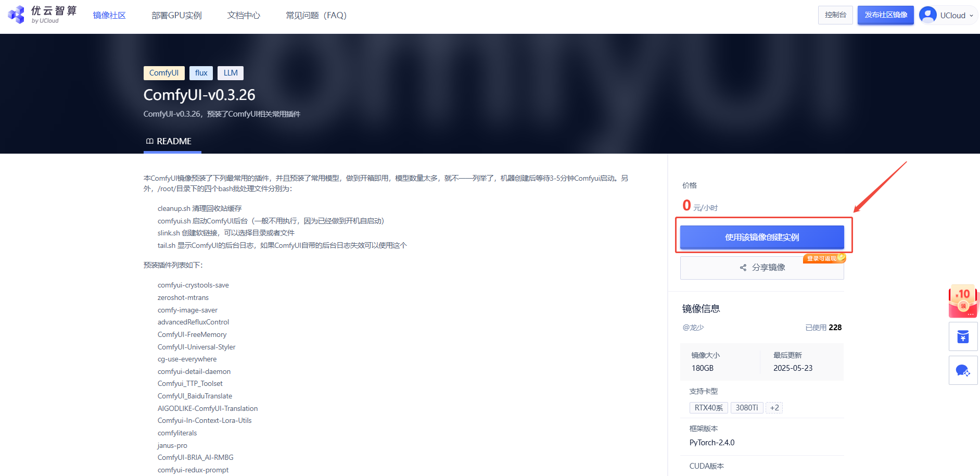This screenshot has height=476, width=980.
Task: Open the red envelope 10 coupon icon
Action: [x=963, y=301]
